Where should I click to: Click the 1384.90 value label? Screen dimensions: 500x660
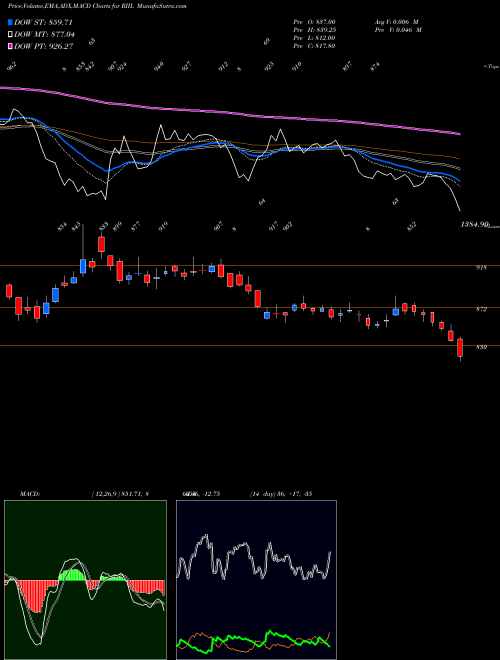click(474, 225)
